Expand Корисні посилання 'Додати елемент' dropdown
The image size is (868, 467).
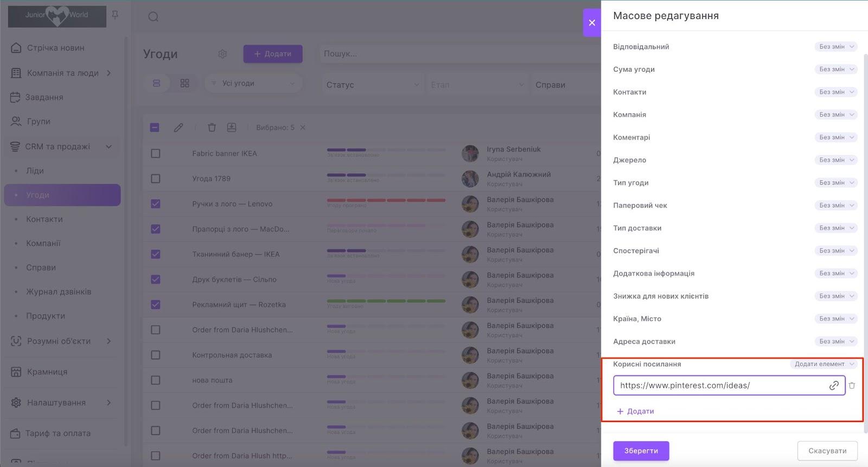coord(823,364)
